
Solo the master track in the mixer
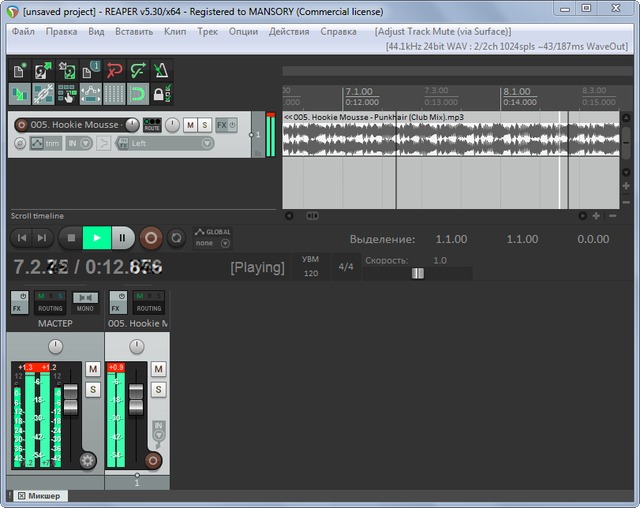tap(93, 390)
